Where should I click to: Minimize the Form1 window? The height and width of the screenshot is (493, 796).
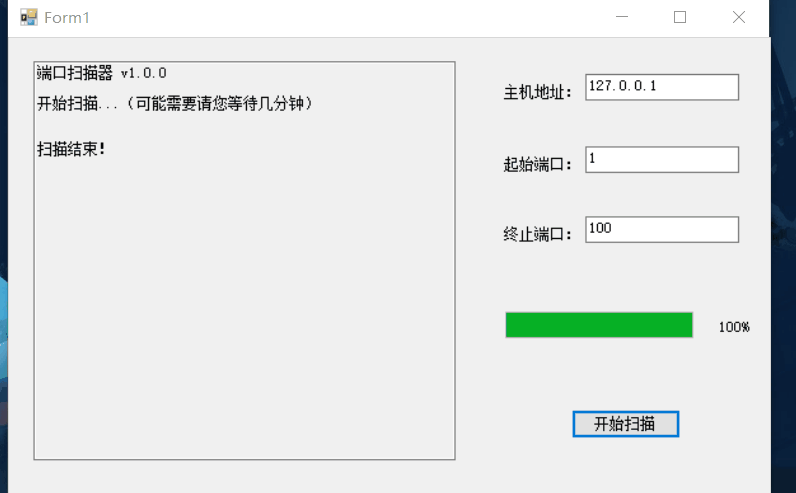tap(622, 17)
